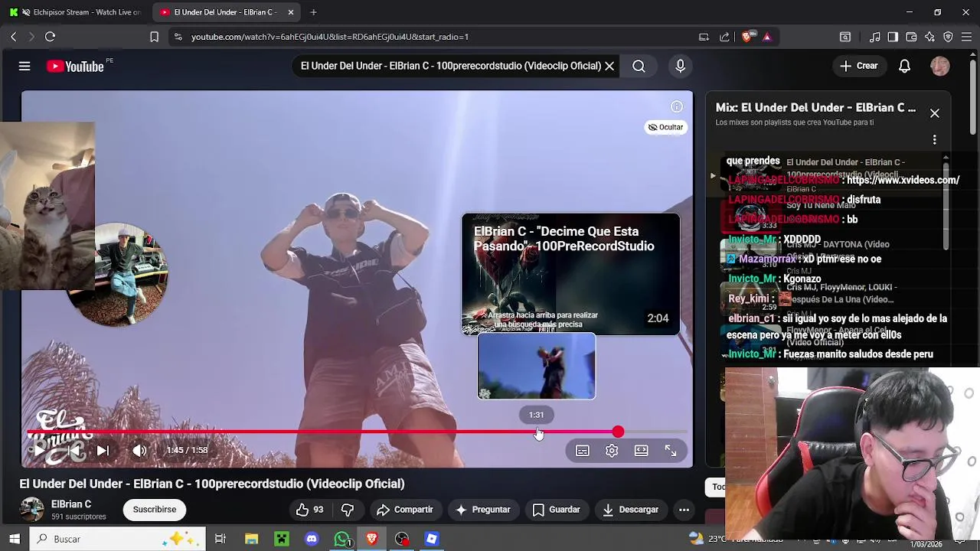980x551 pixels.
Task: Close the Mix playlist panel
Action: 935,113
